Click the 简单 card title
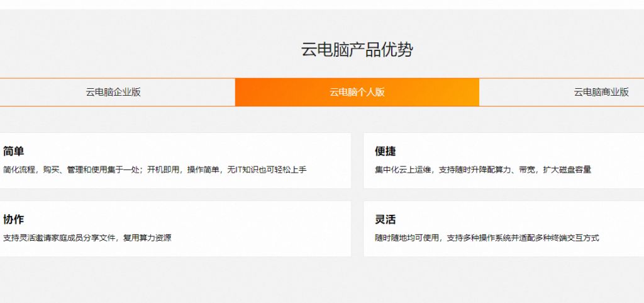The height and width of the screenshot is (303, 644). point(13,151)
